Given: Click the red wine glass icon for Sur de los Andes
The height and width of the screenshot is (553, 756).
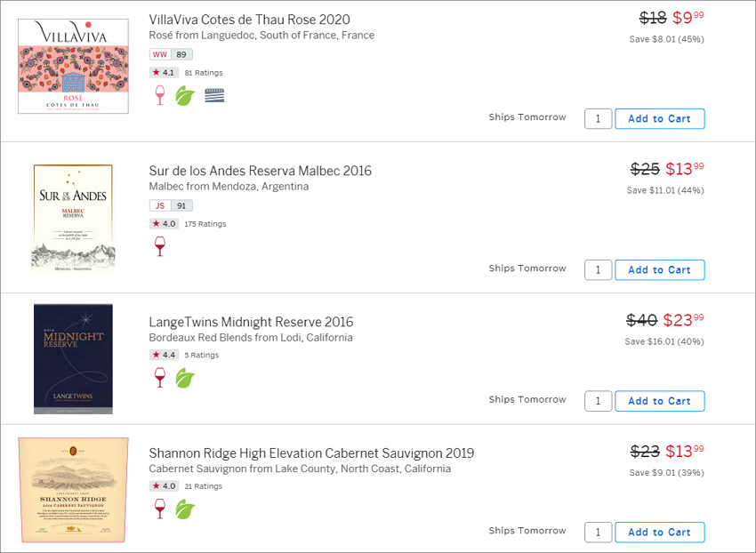Looking at the screenshot, I should (x=159, y=246).
